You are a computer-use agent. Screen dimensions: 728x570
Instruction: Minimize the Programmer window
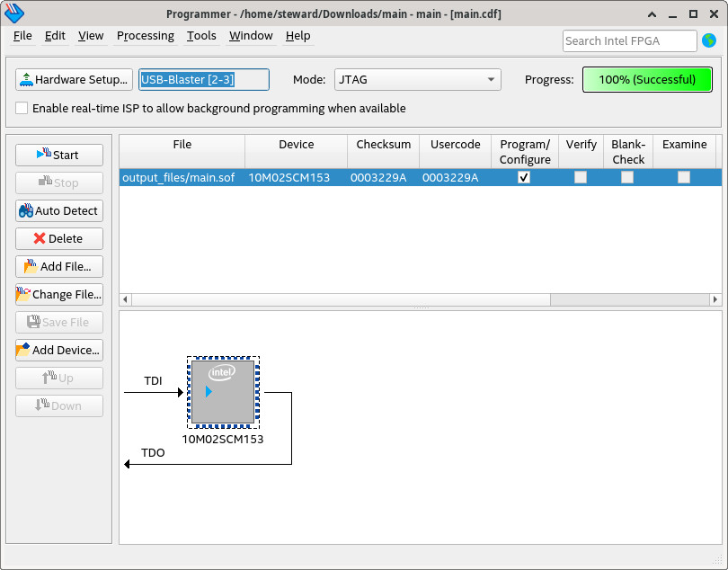pos(673,14)
